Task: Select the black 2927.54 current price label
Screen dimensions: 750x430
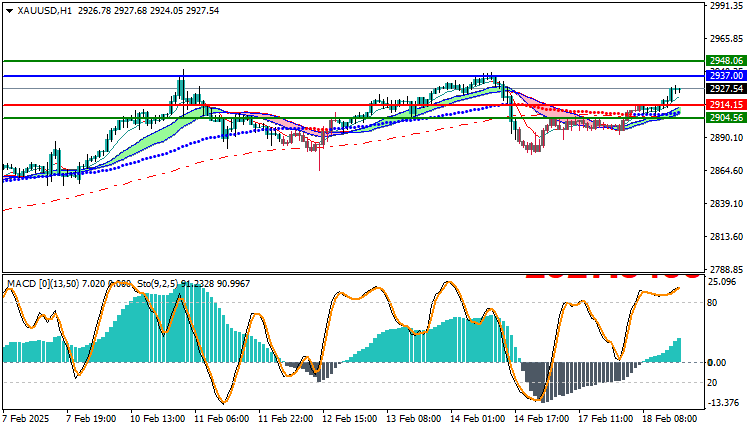Action: [x=726, y=88]
